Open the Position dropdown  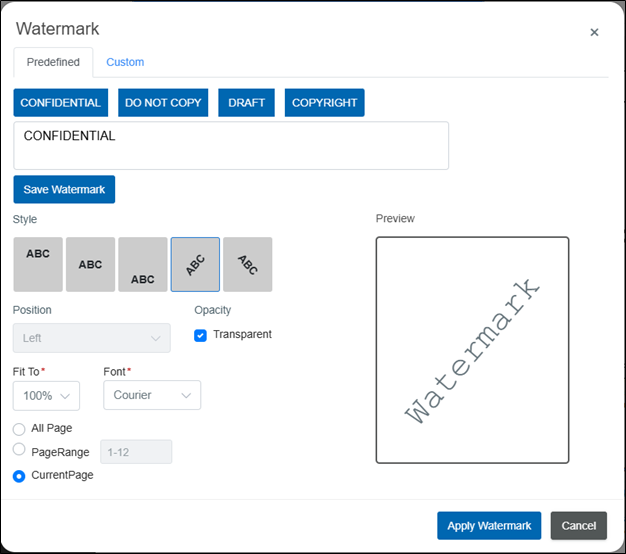(x=92, y=339)
